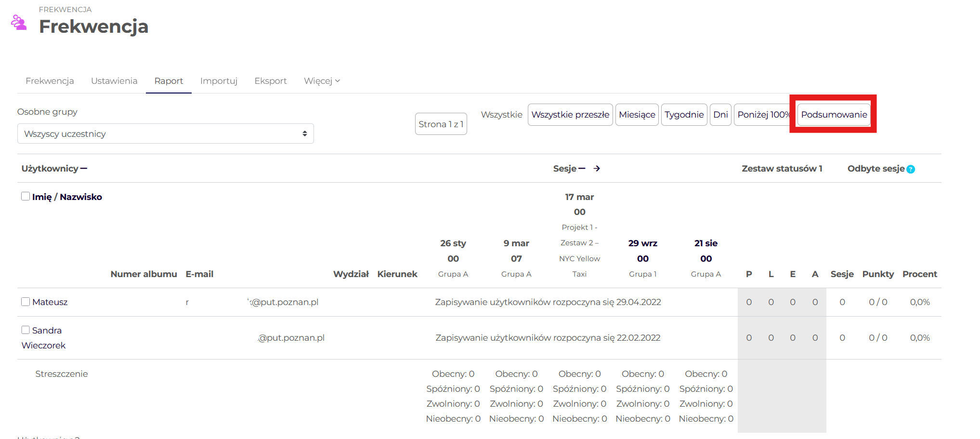Collapse the Użytkownicy columns with minus icon
980x439 pixels.
click(84, 169)
